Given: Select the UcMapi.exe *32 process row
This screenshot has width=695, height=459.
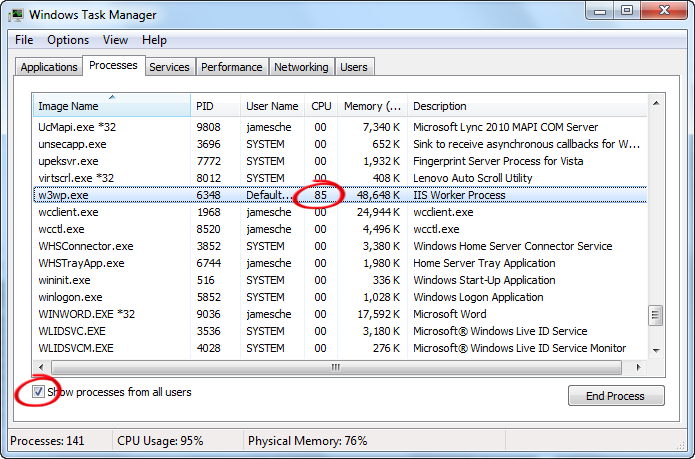Looking at the screenshot, I should (x=340, y=127).
